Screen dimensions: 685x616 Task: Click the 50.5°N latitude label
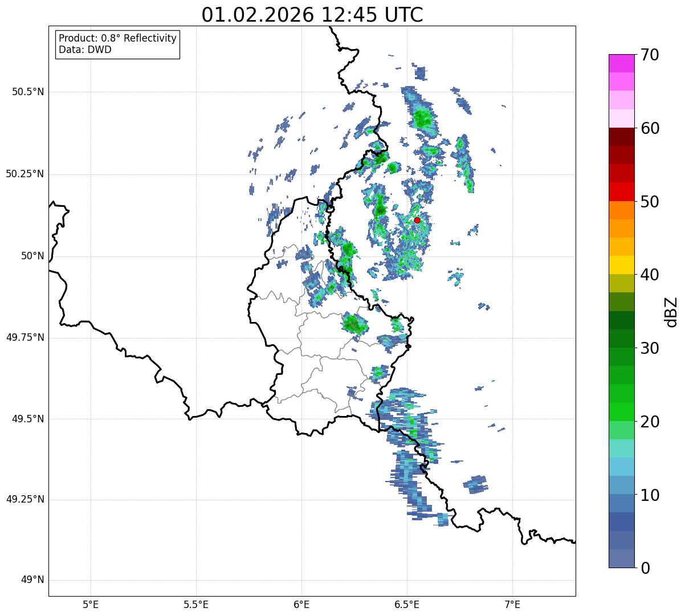tap(28, 92)
